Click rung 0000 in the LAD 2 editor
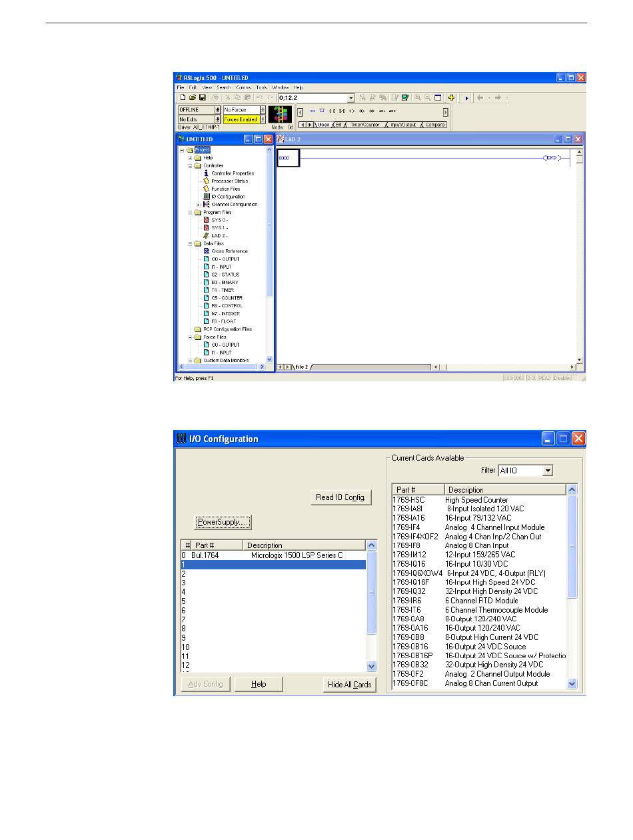The image size is (633, 840). [x=289, y=159]
